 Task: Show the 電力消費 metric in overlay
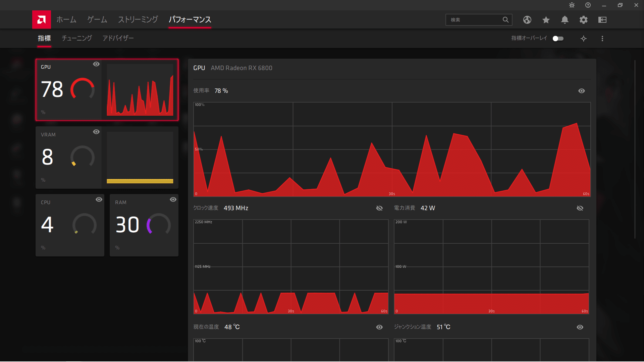pos(580,208)
